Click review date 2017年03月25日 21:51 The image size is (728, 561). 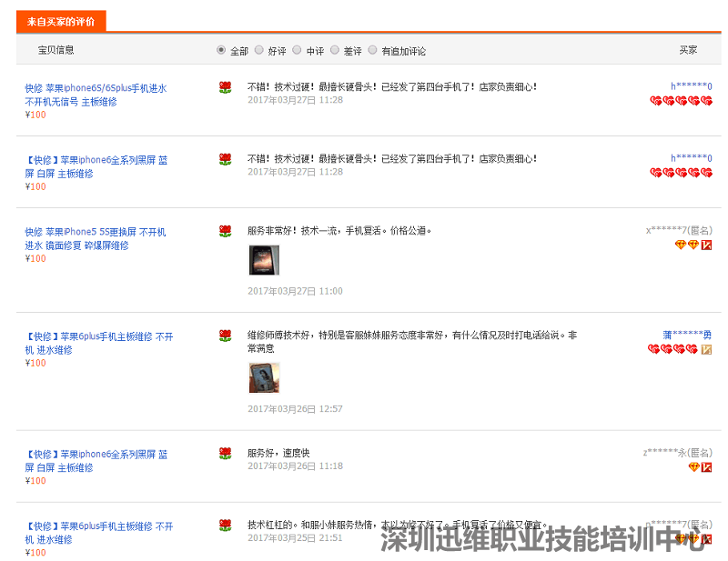[x=295, y=537]
